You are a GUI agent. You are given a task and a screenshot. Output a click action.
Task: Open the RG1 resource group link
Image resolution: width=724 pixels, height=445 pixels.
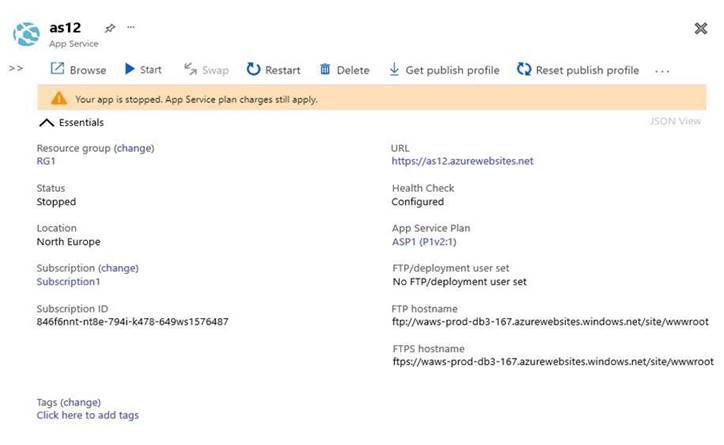pos(47,161)
